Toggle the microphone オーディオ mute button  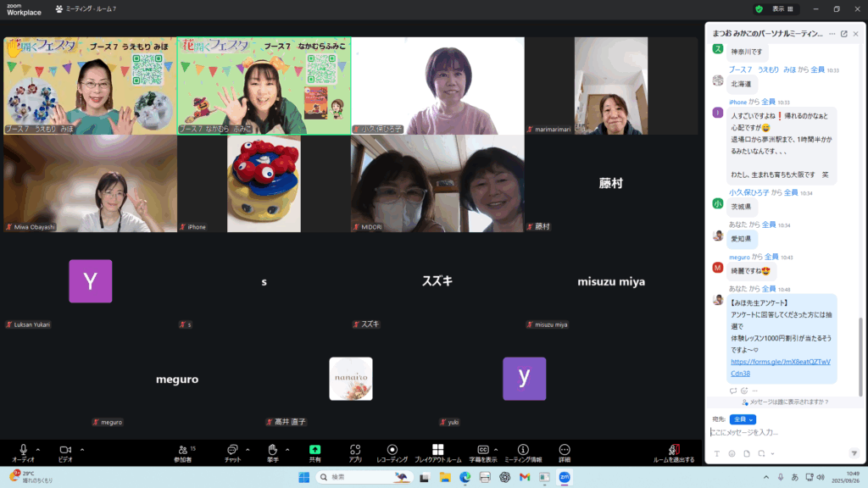[23, 452]
